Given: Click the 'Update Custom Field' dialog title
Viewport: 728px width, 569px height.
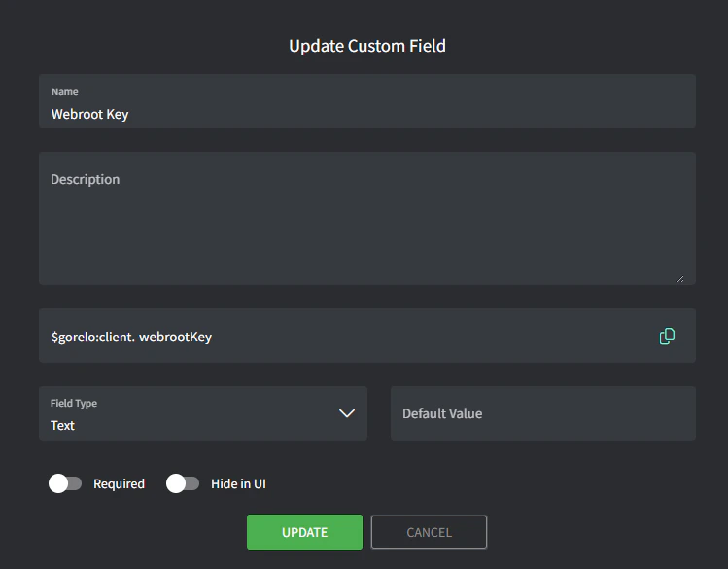Looking at the screenshot, I should click(367, 46).
